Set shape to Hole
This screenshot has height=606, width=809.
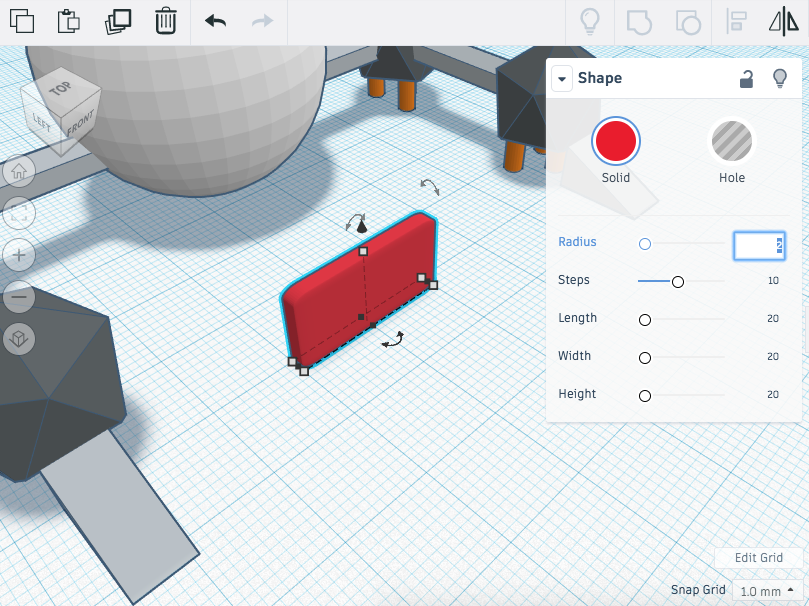click(732, 141)
